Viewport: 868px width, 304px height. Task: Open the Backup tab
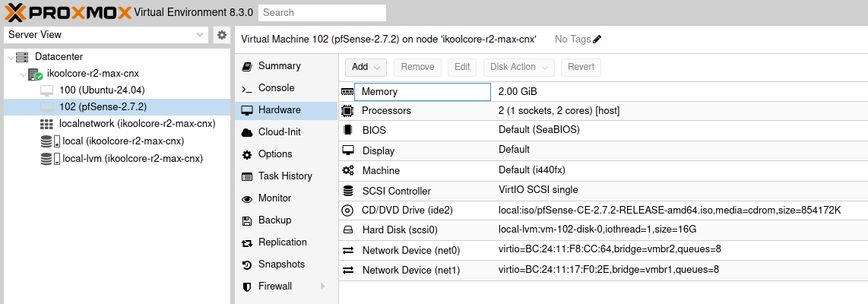pyautogui.click(x=287, y=220)
